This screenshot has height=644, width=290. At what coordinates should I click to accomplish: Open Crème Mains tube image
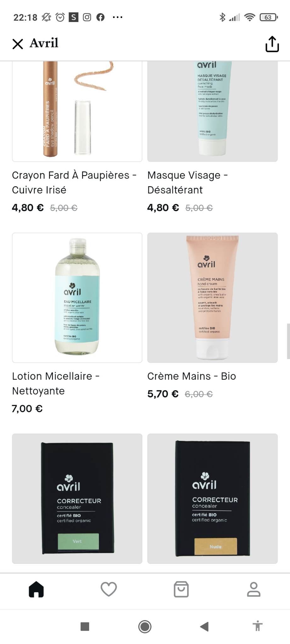tap(213, 297)
